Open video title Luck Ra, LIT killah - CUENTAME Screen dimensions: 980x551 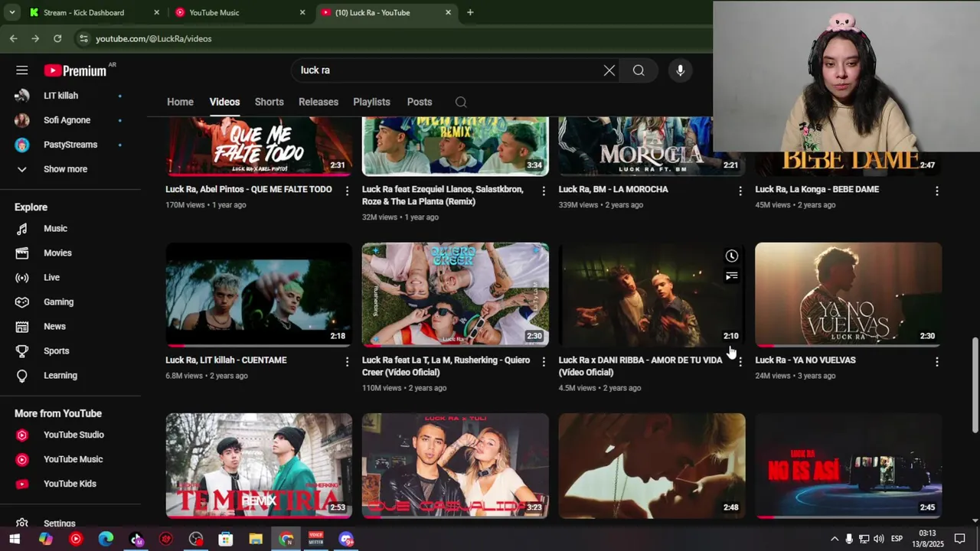tap(226, 360)
